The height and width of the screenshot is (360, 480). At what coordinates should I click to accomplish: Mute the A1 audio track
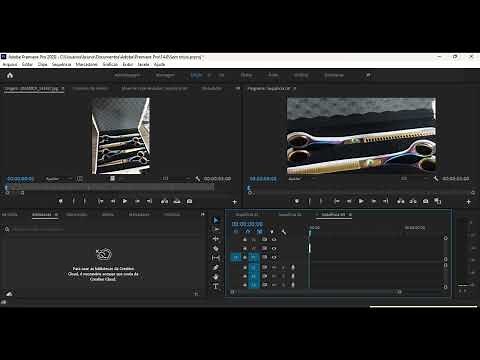pyautogui.click(x=274, y=267)
